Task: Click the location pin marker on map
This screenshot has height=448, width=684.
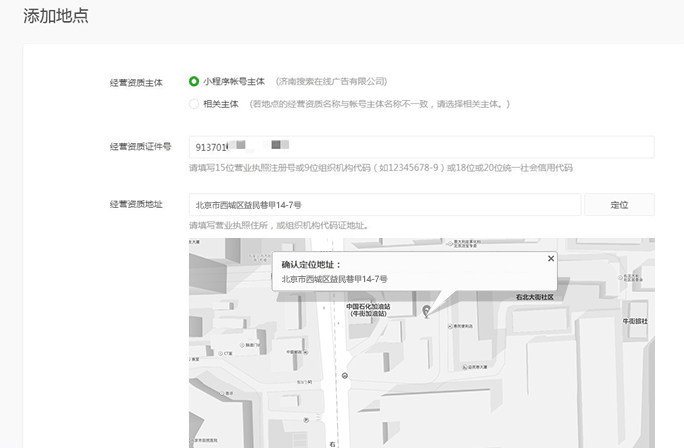Action: pos(427,311)
